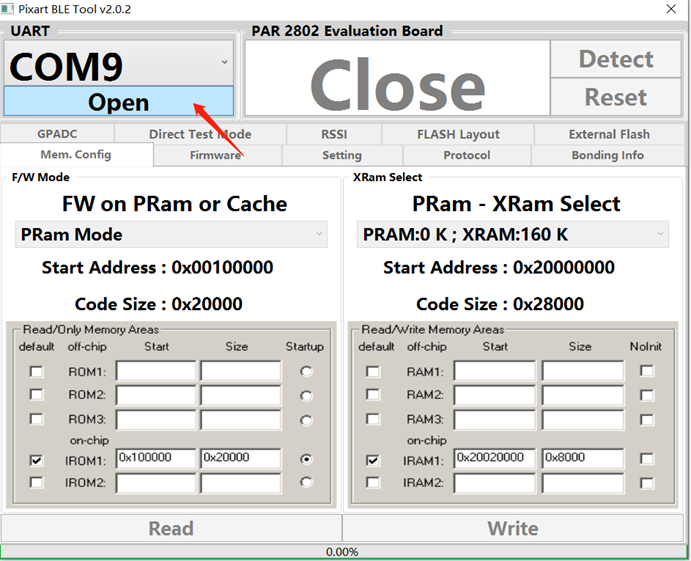Click the IROM2 Start input field
The height and width of the screenshot is (561, 691).
156,483
